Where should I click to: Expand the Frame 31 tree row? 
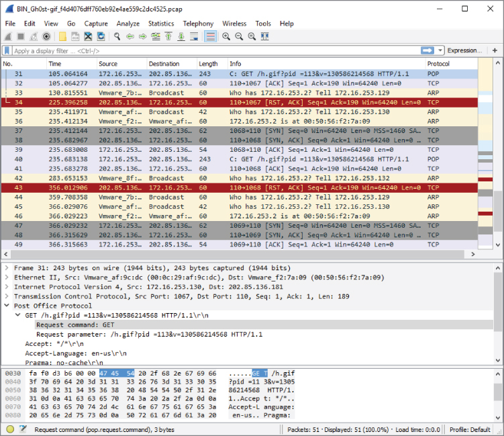coord(7,268)
